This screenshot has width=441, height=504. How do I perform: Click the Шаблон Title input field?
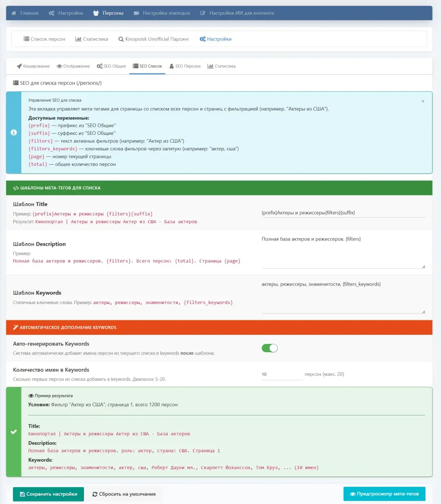point(343,213)
